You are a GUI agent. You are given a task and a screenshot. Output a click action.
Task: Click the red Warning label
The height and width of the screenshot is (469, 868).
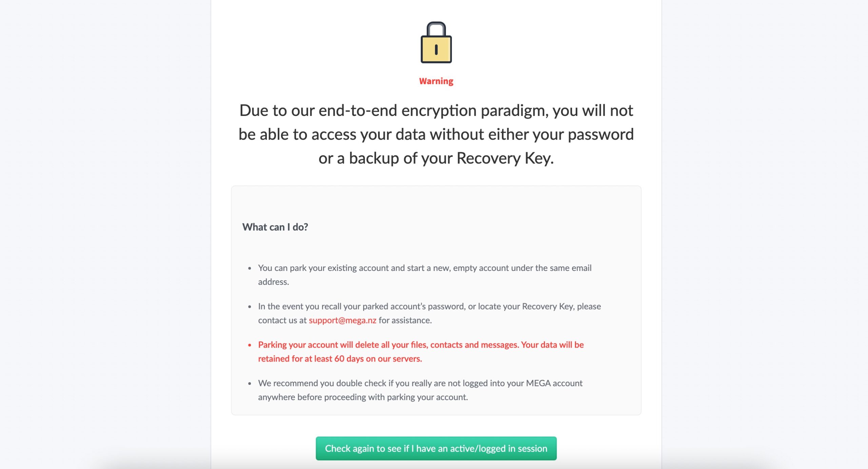(436, 81)
